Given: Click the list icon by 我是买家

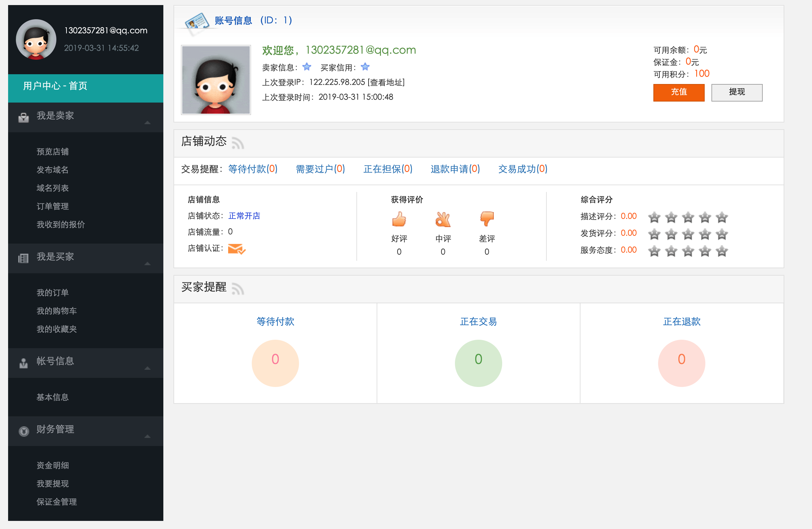Looking at the screenshot, I should (23, 258).
